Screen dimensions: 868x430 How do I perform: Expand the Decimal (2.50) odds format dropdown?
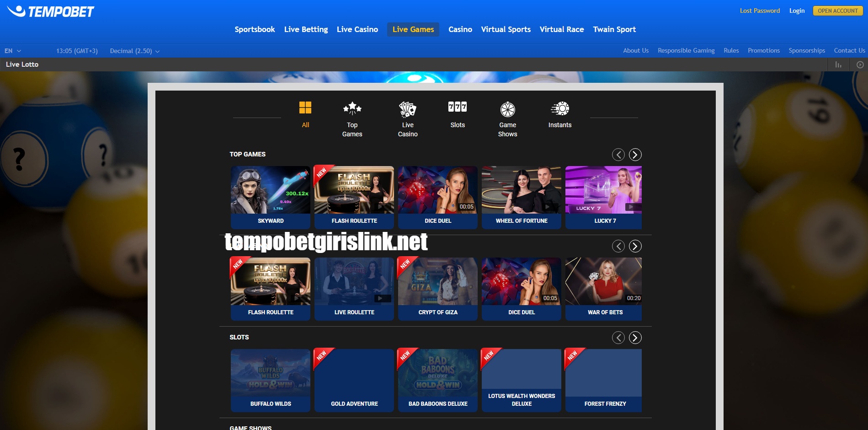pos(135,51)
